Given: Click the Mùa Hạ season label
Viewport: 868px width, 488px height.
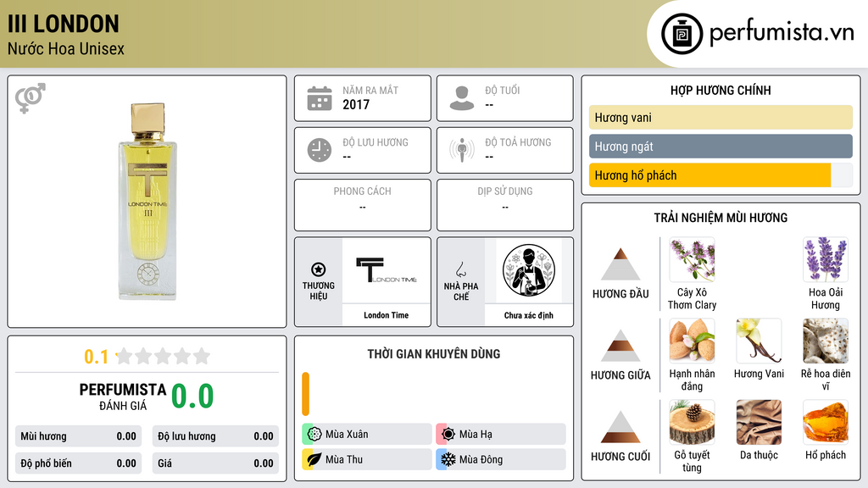Looking at the screenshot, I should coord(476,435).
